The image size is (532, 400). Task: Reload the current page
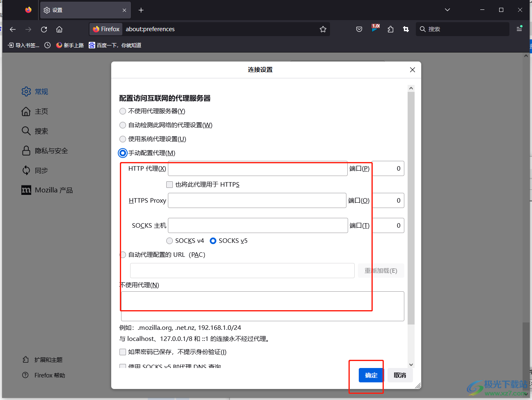(x=44, y=29)
